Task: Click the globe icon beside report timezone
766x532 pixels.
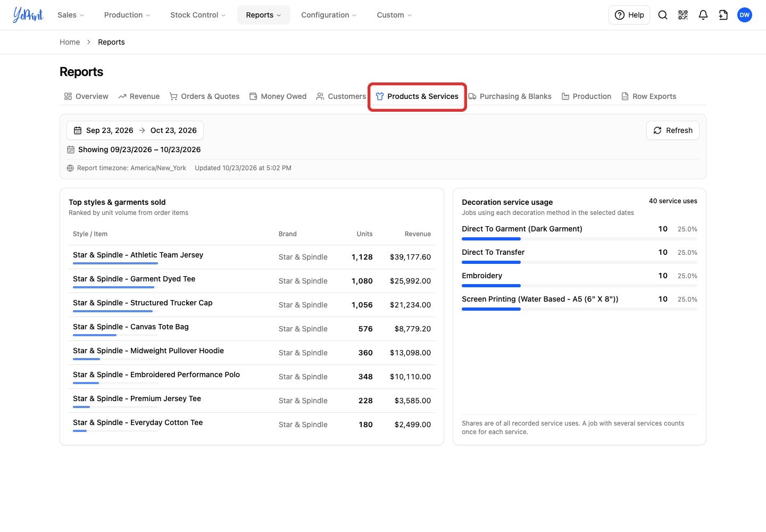Action: click(70, 168)
